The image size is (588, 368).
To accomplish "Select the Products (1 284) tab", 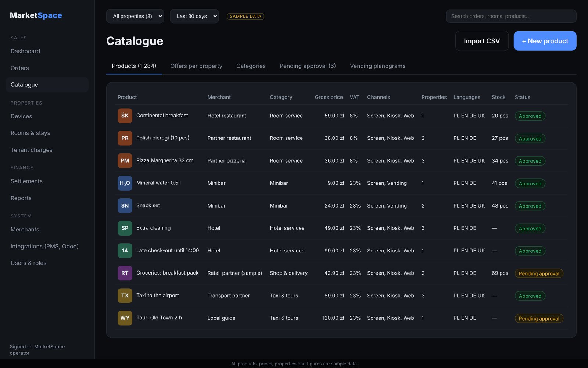I will [134, 66].
